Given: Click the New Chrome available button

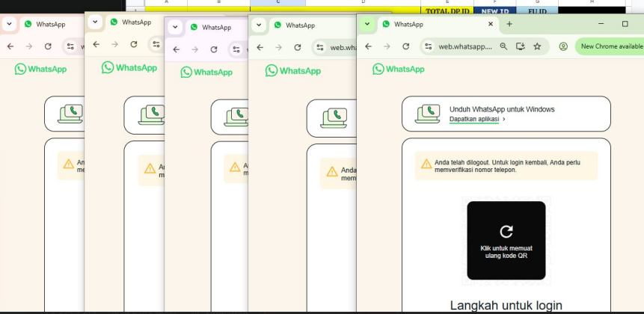Looking at the screenshot, I should coord(610,46).
